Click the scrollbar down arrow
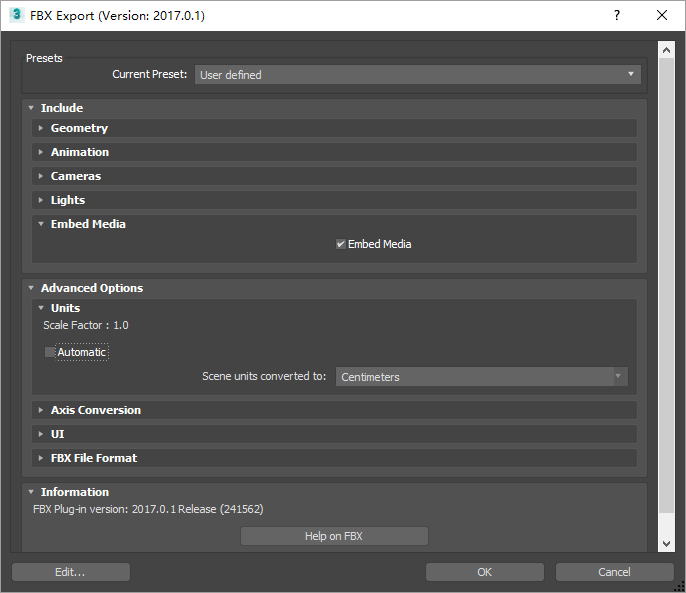The width and height of the screenshot is (686, 593). [666, 544]
